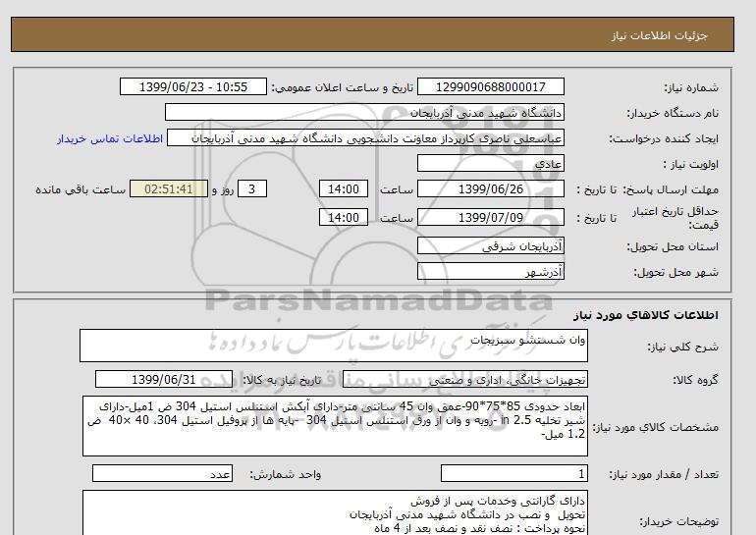Click the ایجاد کننده درخواست label
The height and width of the screenshot is (535, 756).
664,138
